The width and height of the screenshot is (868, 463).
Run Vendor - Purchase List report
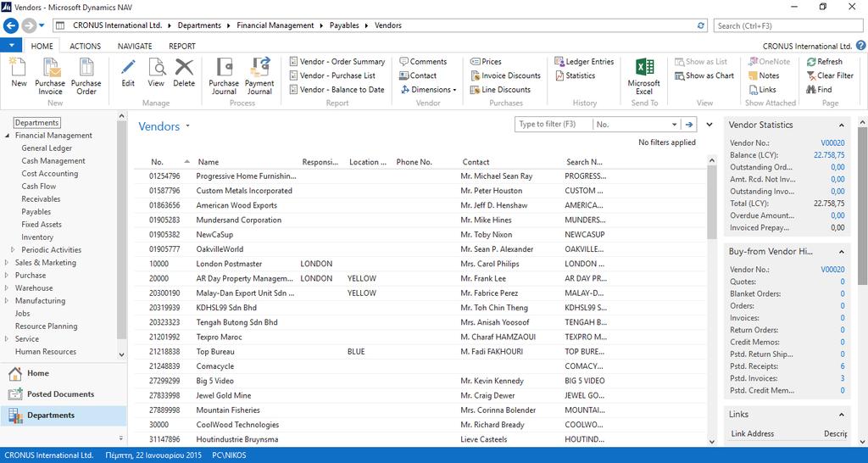click(x=332, y=75)
